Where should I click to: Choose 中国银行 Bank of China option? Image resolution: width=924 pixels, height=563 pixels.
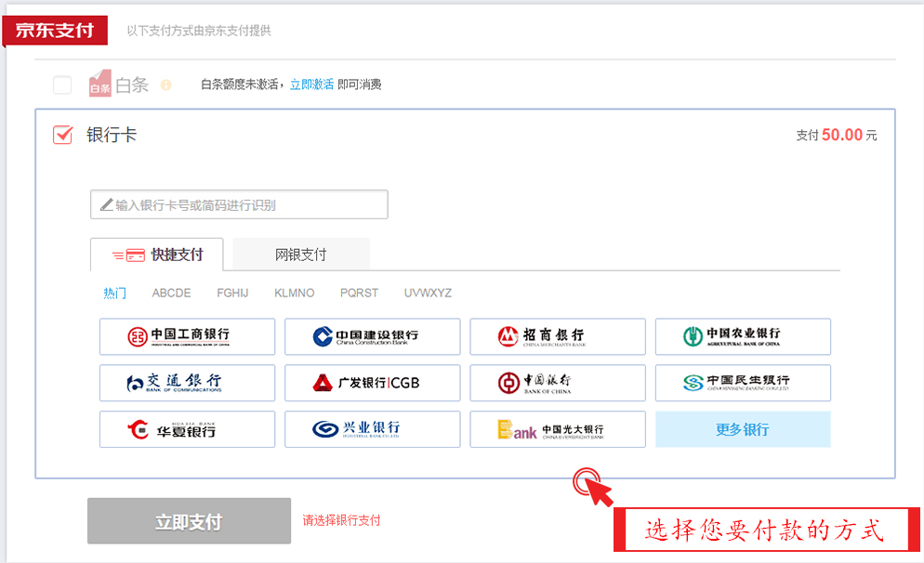click(x=558, y=383)
